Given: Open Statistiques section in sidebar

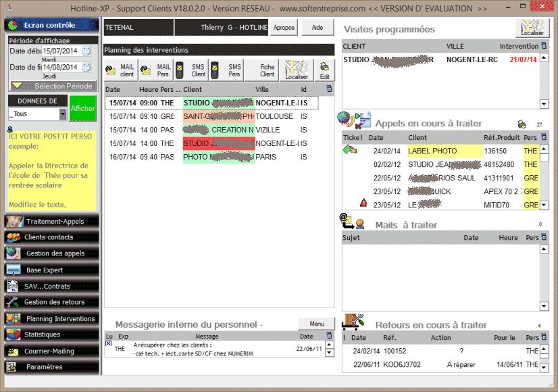Looking at the screenshot, I should pyautogui.click(x=51, y=335).
